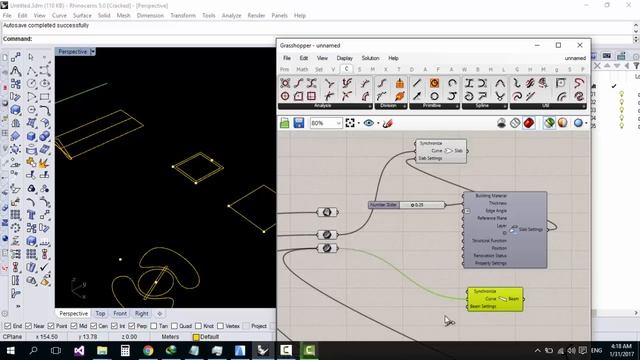Click the sketch pen icon in Grasshopper toolbar
This screenshot has width=640, height=360.
coord(387,123)
